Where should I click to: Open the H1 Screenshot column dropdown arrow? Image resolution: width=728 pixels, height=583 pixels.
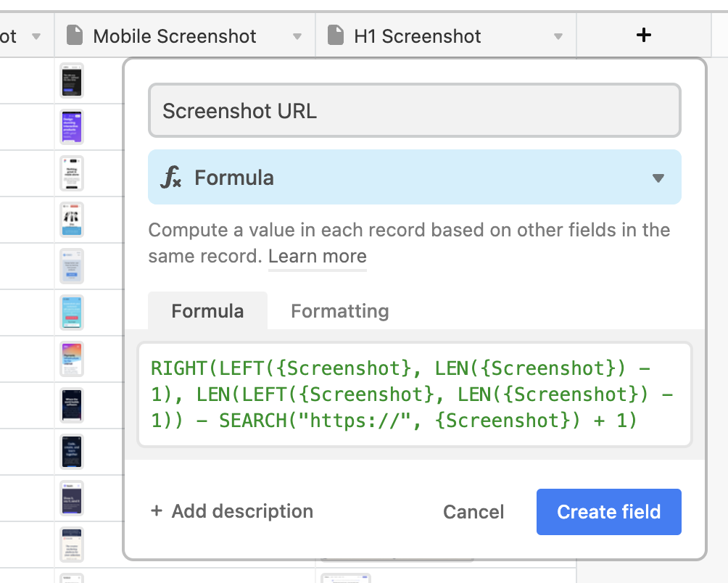tap(557, 35)
